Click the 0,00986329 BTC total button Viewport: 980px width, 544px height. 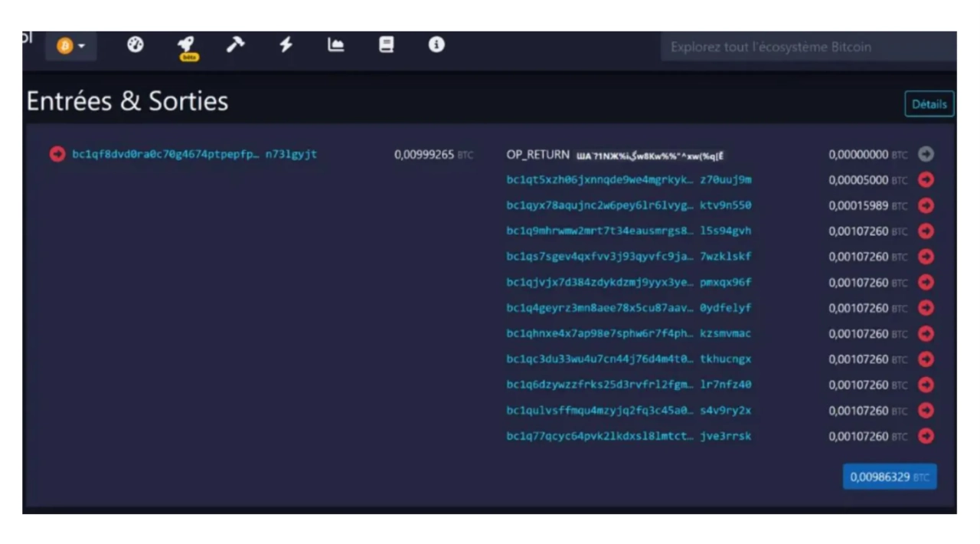click(x=889, y=477)
